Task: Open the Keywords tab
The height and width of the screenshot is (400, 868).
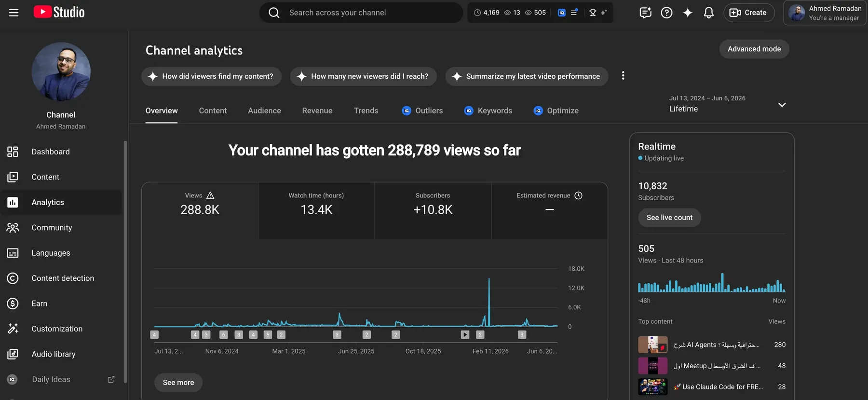Action: click(x=488, y=110)
